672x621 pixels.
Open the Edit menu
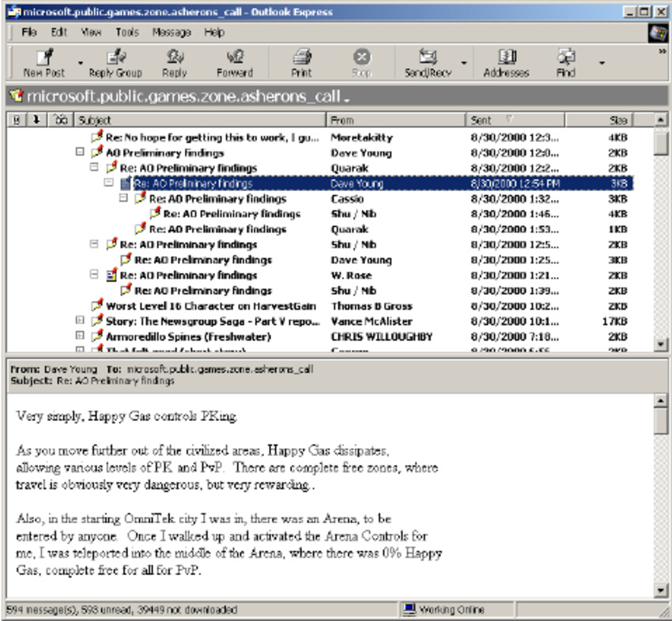[59, 32]
